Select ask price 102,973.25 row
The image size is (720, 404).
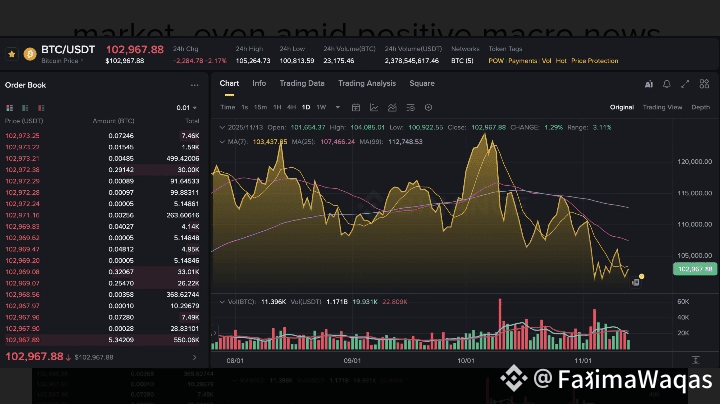pos(102,135)
